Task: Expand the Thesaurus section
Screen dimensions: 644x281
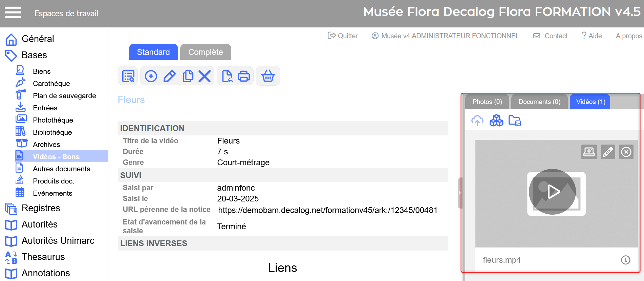Action: click(43, 257)
